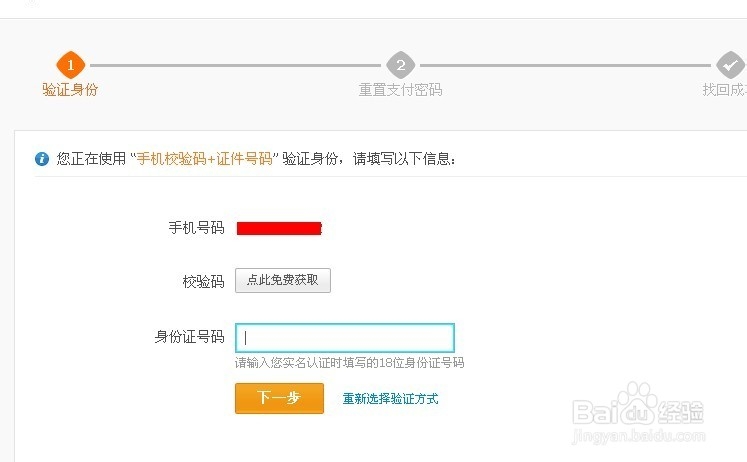
Task: Open the 重新选择验证方式 link
Action: [x=390, y=399]
